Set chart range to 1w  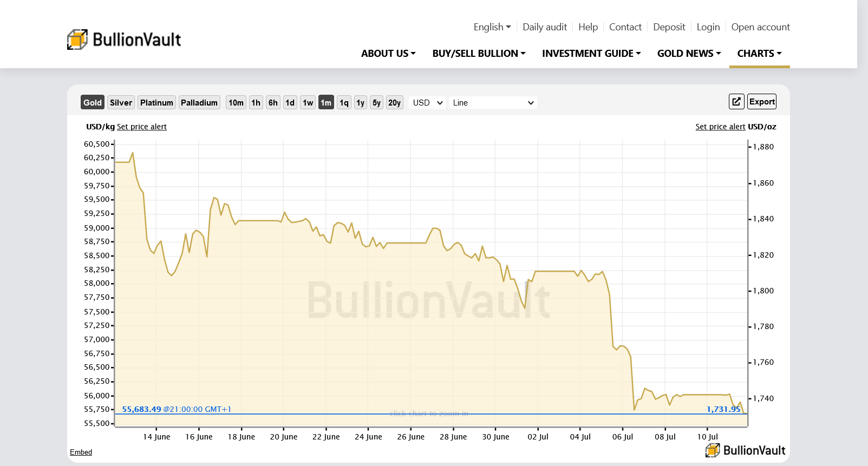308,102
